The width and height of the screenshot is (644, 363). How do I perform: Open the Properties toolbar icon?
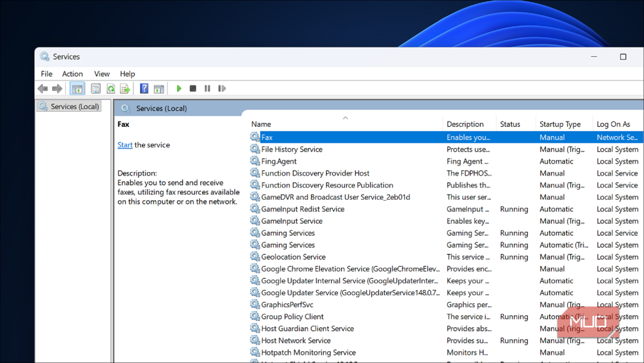tap(96, 88)
